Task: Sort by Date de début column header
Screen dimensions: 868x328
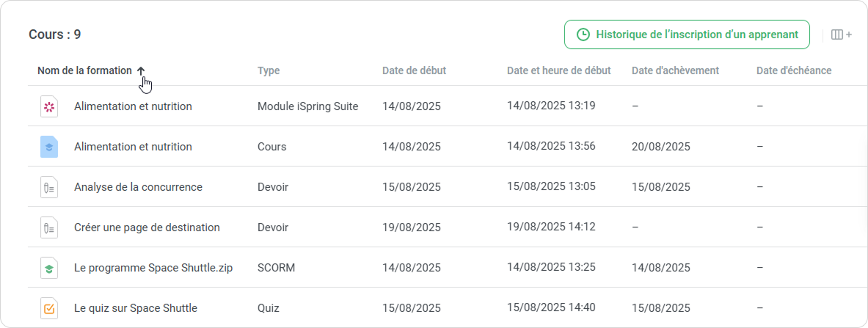Action: coord(414,71)
